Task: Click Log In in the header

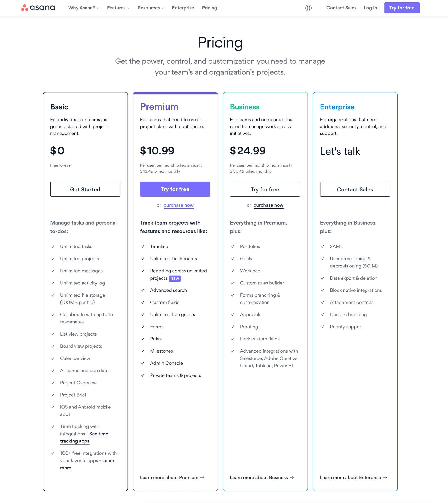Action: point(370,8)
